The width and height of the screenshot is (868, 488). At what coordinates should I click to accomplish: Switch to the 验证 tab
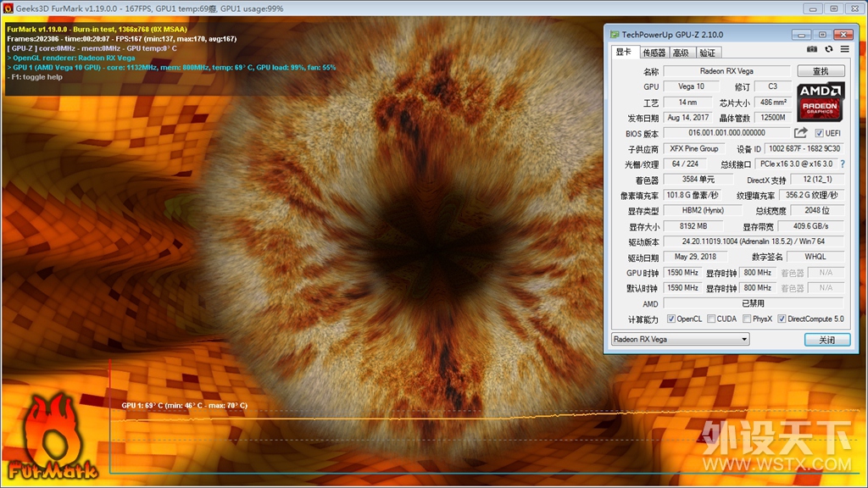[708, 53]
